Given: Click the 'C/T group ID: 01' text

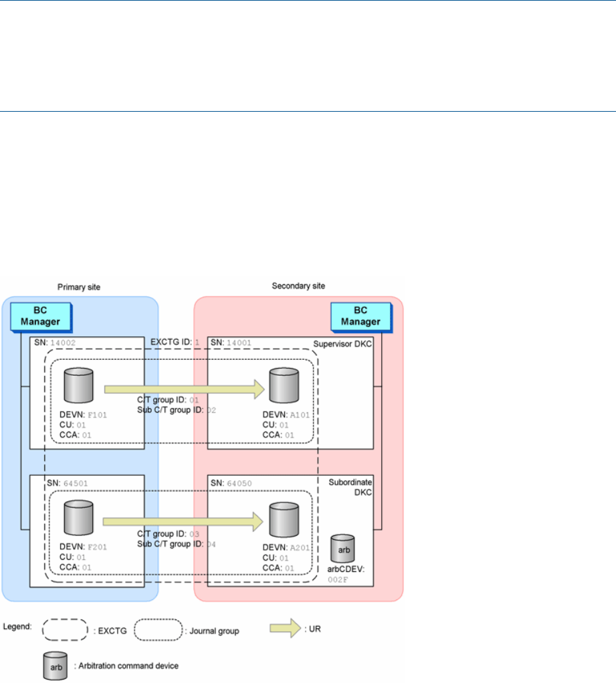Looking at the screenshot, I should (168, 399).
